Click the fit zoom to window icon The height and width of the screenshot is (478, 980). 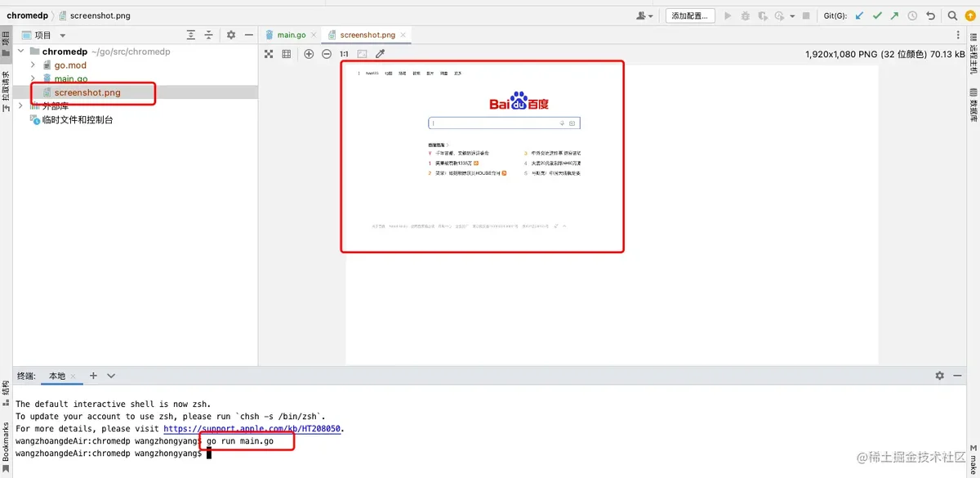[362, 54]
